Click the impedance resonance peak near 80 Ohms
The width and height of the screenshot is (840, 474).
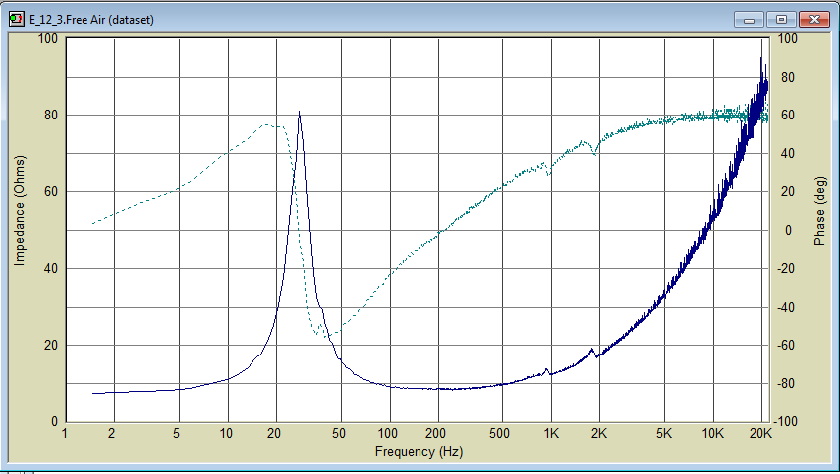(299, 112)
